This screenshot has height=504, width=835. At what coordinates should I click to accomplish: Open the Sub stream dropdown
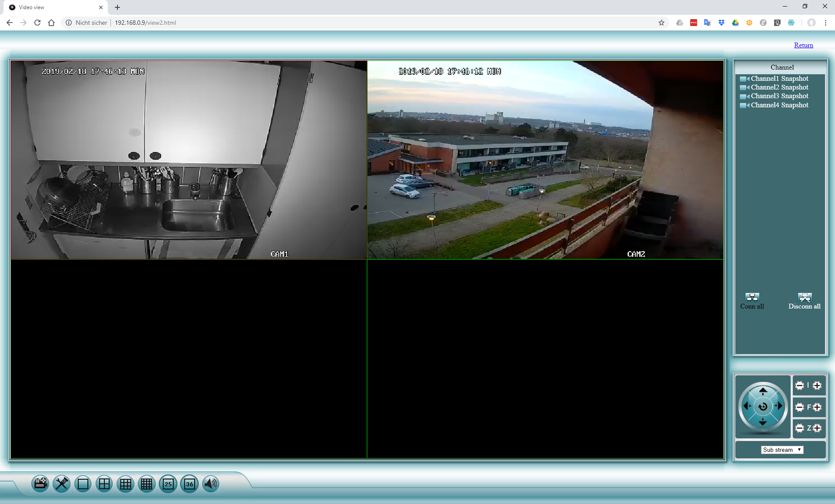782,450
